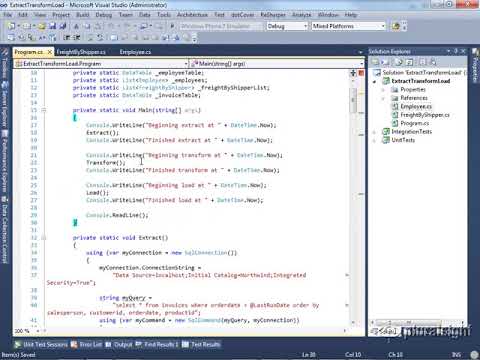This screenshot has height=360, width=480.
Task: Click the "Transform();" code line
Action: (106, 163)
